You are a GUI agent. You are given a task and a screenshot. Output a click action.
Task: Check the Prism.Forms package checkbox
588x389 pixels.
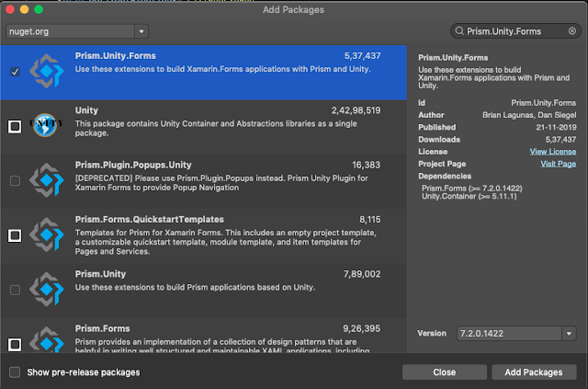click(15, 344)
